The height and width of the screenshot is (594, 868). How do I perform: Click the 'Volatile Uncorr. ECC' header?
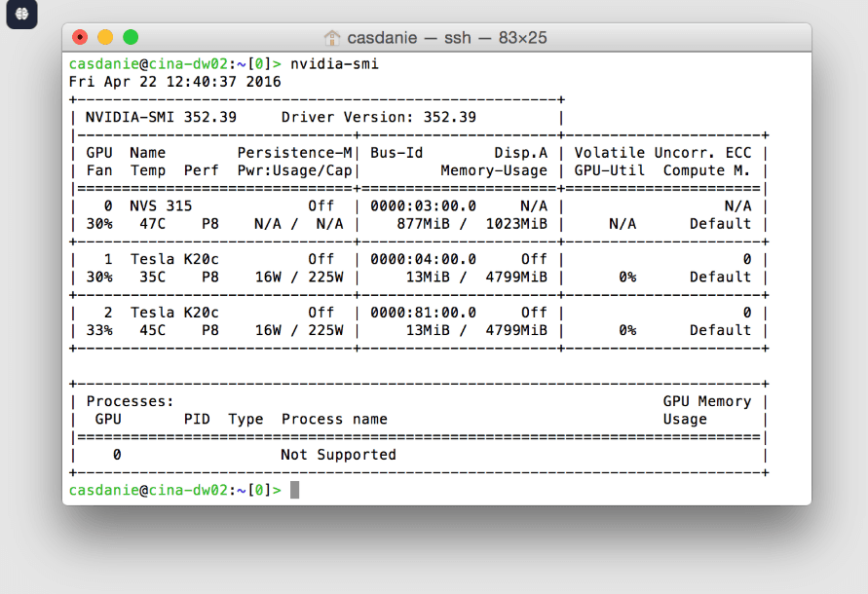(662, 153)
